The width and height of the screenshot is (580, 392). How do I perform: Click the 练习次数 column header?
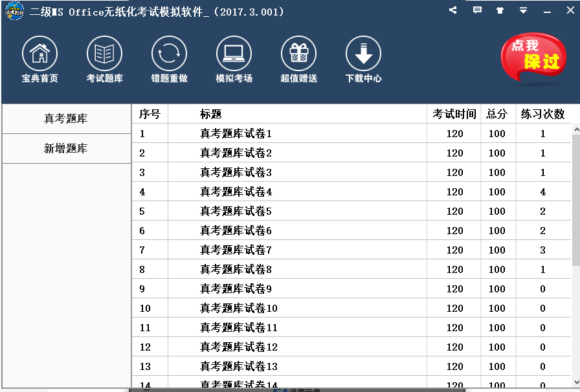[x=542, y=114]
